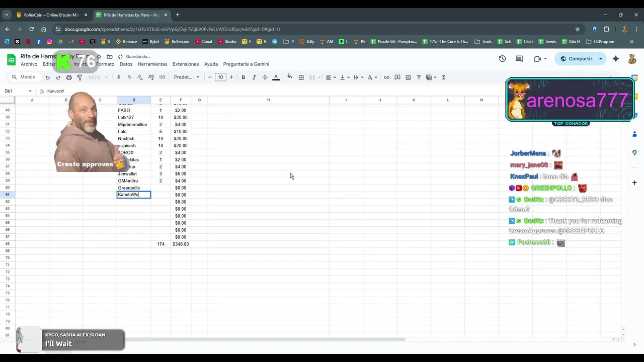Open more number formats 123
Viewport: 644px width, 362px height.
(162, 77)
